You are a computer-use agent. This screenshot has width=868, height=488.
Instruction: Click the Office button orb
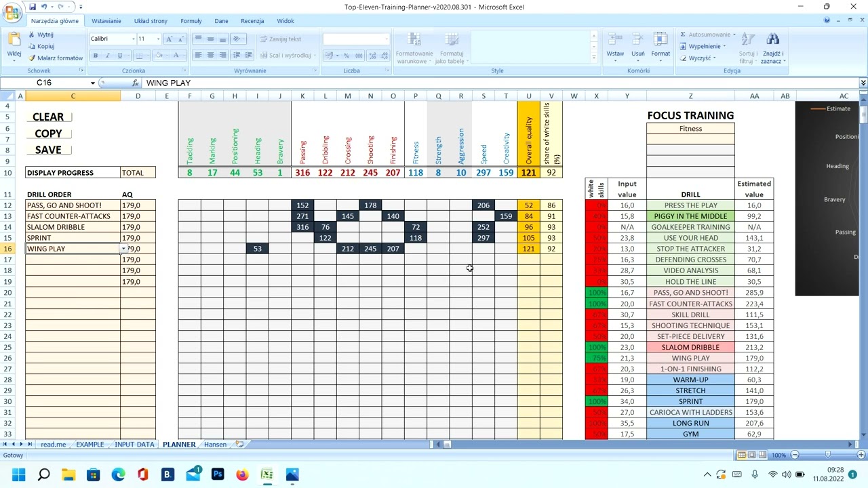pyautogui.click(x=12, y=13)
